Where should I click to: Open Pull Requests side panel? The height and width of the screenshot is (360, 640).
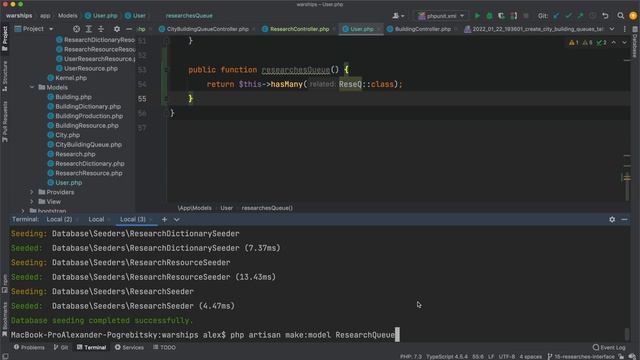pyautogui.click(x=5, y=122)
